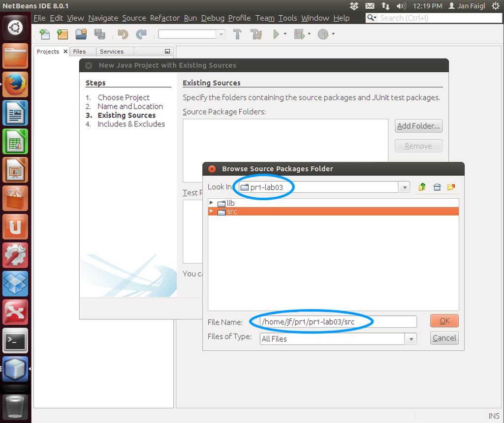Click the Debug Project toolbar icon
Image resolution: width=504 pixels, height=423 pixels.
(x=299, y=34)
